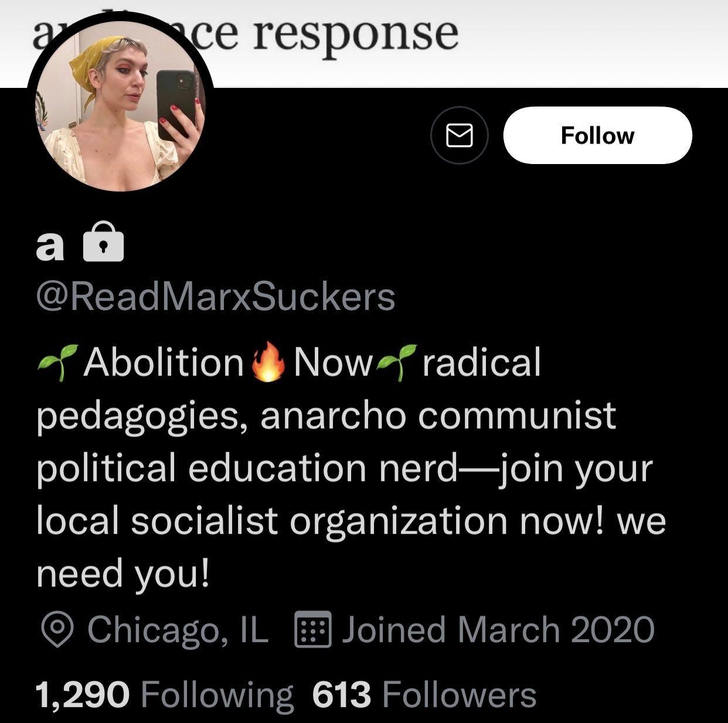The image size is (728, 723).
Task: Open the 613 Followers list
Action: click(x=424, y=695)
